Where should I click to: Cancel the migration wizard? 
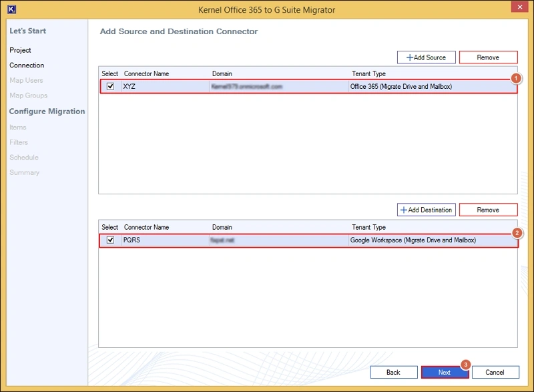(x=495, y=372)
